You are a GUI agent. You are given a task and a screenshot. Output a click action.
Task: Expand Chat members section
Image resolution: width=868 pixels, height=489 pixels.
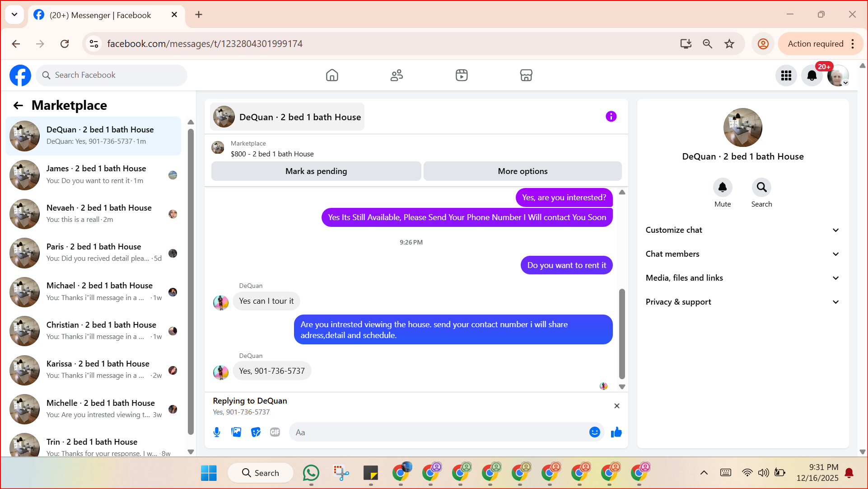coord(743,254)
